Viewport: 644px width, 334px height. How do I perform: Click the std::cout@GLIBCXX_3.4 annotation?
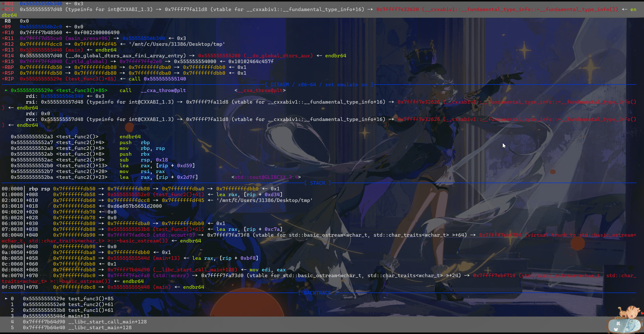266,177
